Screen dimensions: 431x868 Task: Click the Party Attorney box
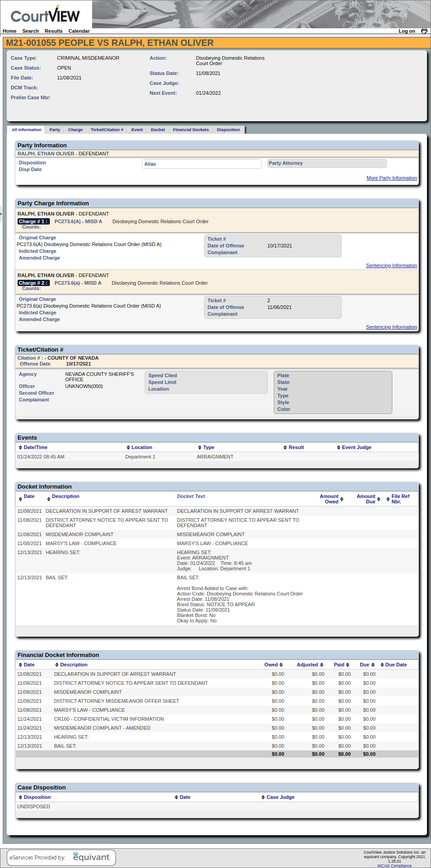tap(327, 163)
